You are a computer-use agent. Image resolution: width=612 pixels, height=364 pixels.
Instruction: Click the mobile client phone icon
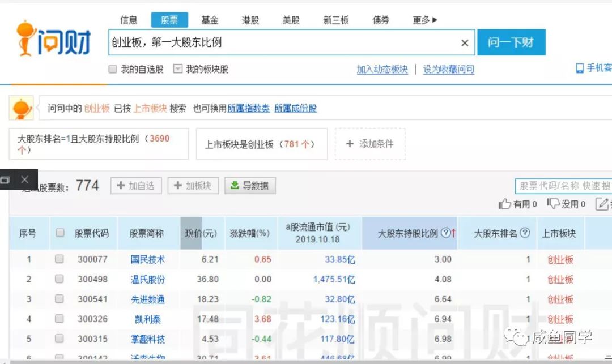pyautogui.click(x=580, y=68)
